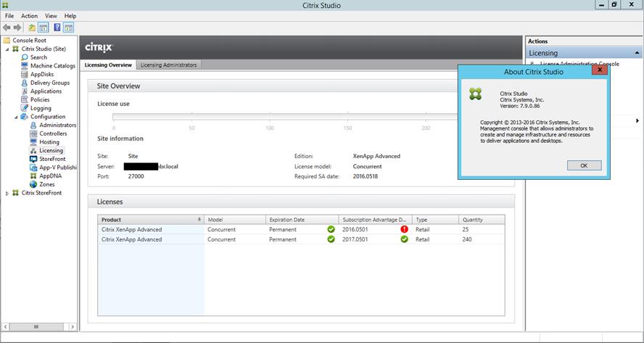
Task: Open Hosting under Configuration
Action: coord(49,141)
